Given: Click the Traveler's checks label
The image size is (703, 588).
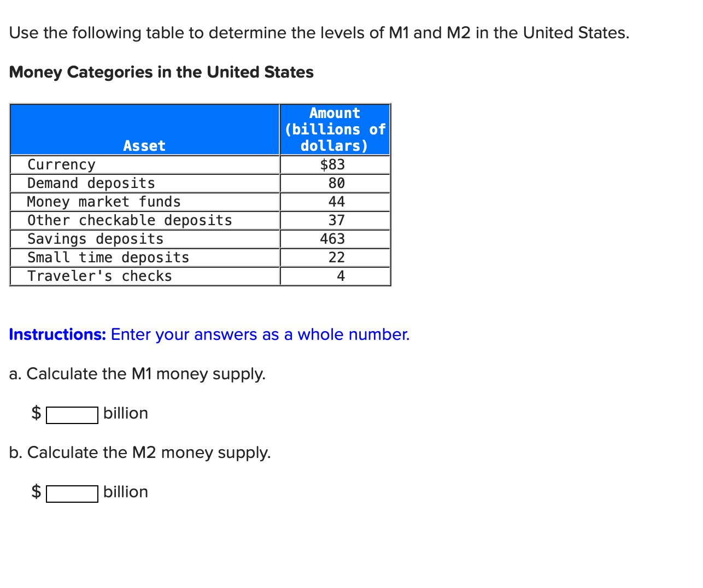Looking at the screenshot, I should (99, 276).
